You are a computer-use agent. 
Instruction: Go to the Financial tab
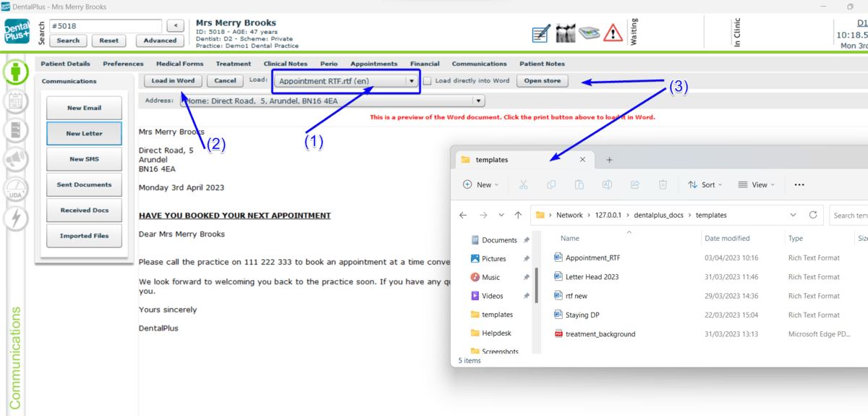coord(425,64)
